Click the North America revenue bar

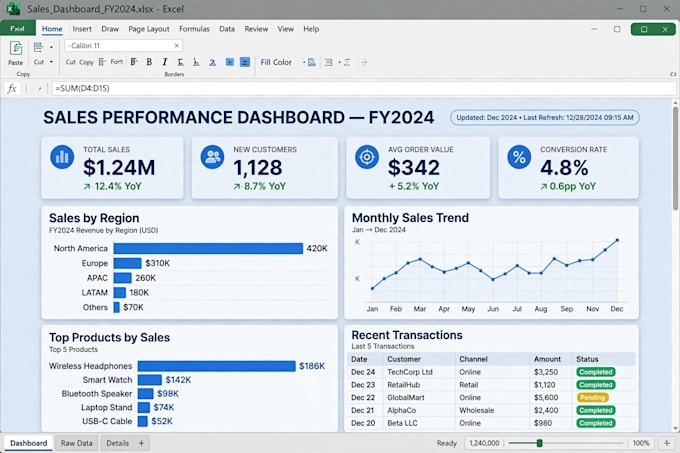pyautogui.click(x=208, y=248)
